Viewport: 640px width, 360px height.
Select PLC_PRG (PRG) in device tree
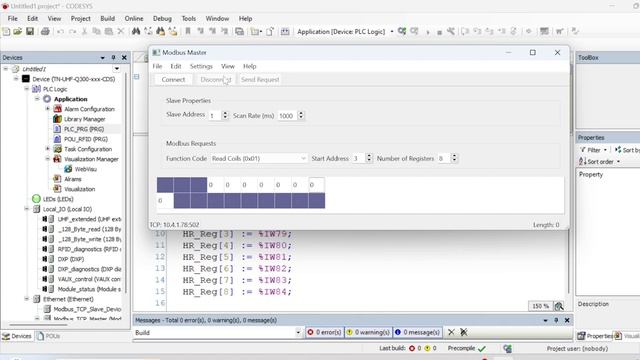click(x=84, y=129)
